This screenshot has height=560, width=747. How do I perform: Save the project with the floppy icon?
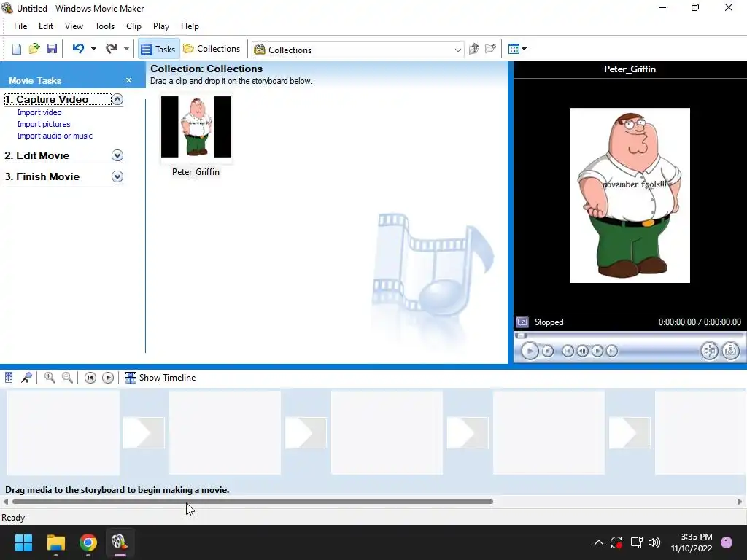(x=52, y=49)
